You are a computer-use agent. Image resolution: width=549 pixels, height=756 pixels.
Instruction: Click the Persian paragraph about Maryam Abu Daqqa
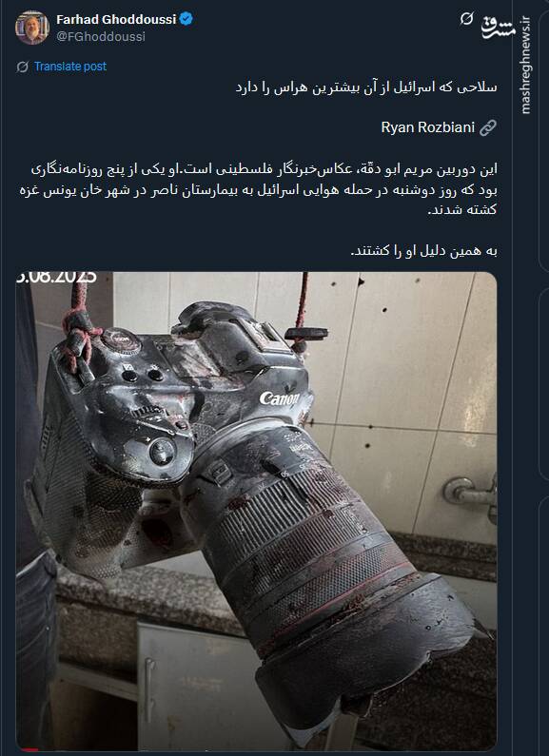tap(259, 189)
